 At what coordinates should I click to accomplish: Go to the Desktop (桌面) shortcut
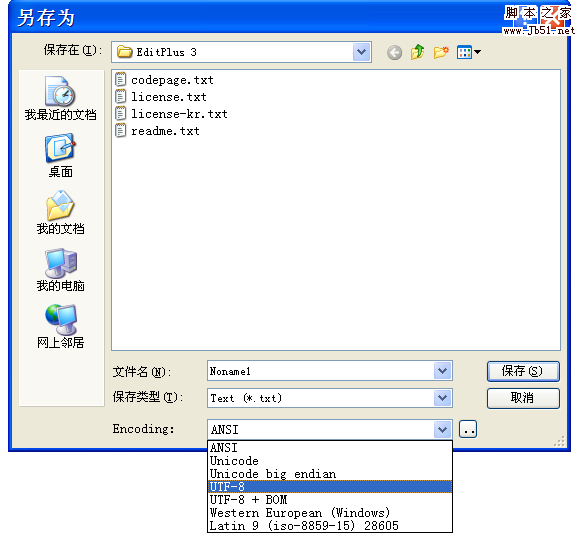click(61, 156)
